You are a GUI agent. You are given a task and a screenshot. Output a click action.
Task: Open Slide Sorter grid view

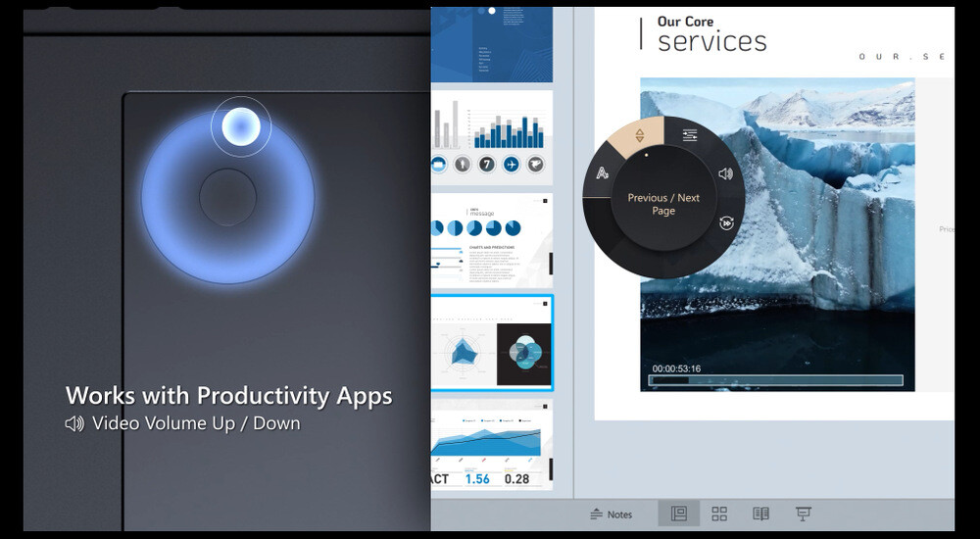tap(719, 514)
